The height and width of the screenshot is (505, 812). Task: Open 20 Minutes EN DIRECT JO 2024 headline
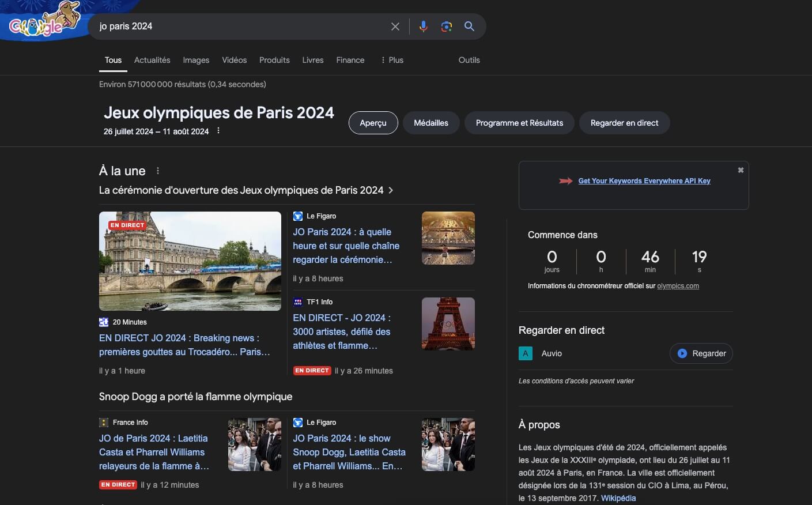(x=184, y=345)
